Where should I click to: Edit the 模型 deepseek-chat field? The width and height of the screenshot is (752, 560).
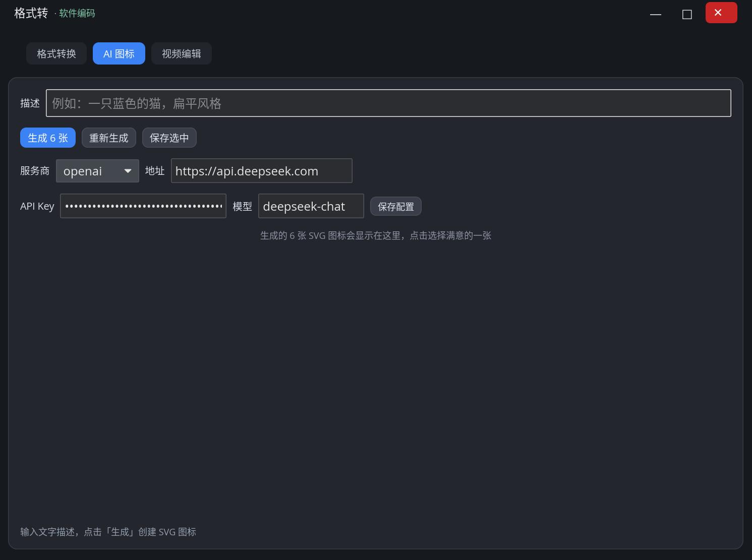(311, 206)
